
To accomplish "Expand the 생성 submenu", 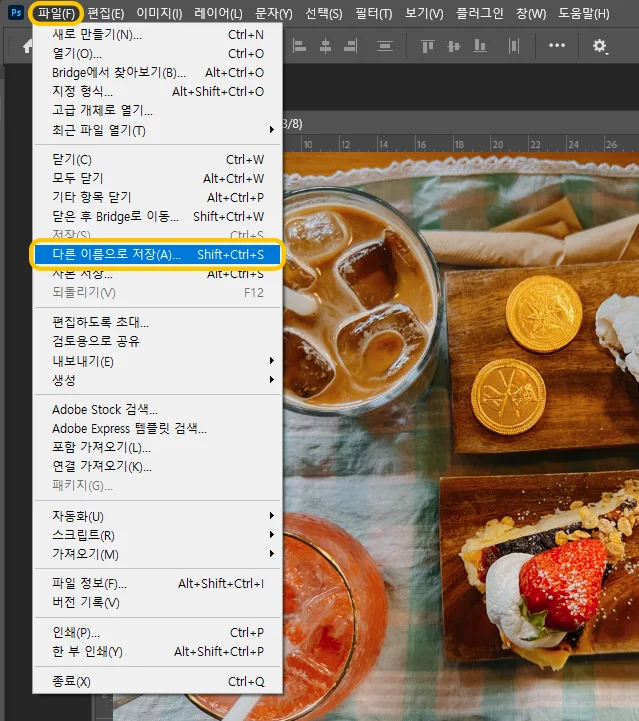I will click(x=158, y=380).
